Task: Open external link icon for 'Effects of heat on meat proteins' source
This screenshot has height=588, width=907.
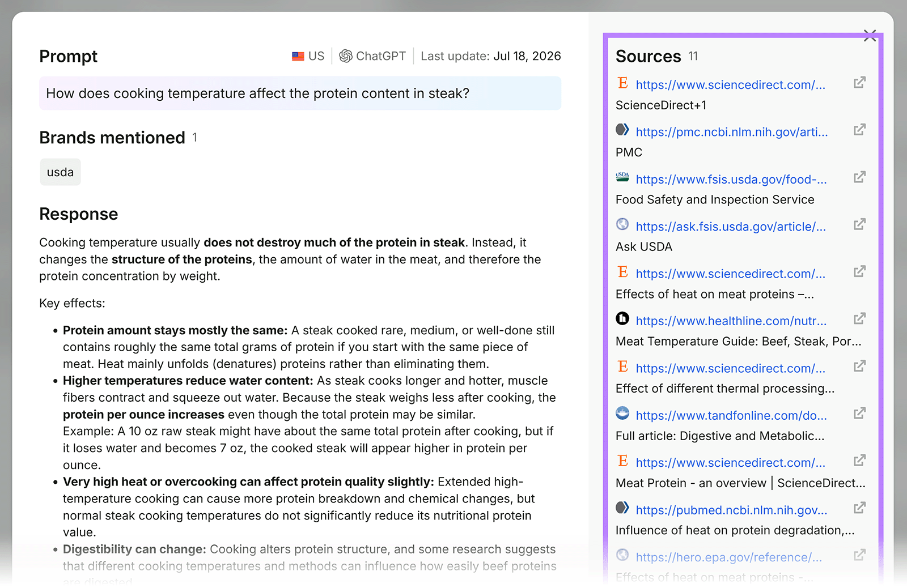Action: click(859, 271)
